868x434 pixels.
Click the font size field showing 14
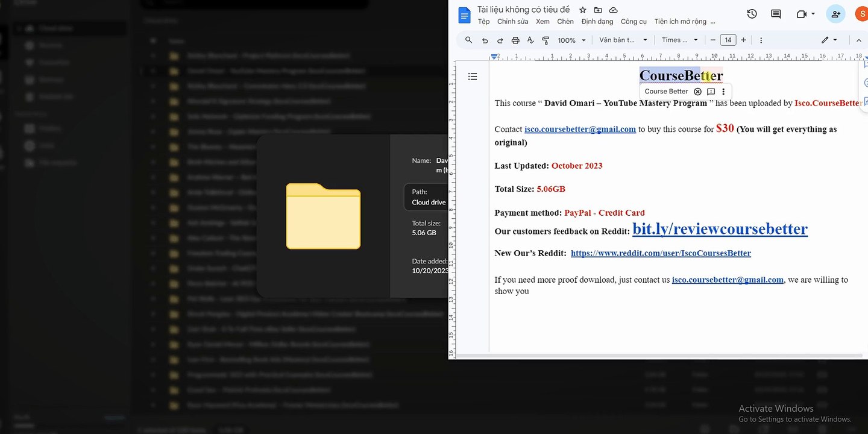(728, 40)
